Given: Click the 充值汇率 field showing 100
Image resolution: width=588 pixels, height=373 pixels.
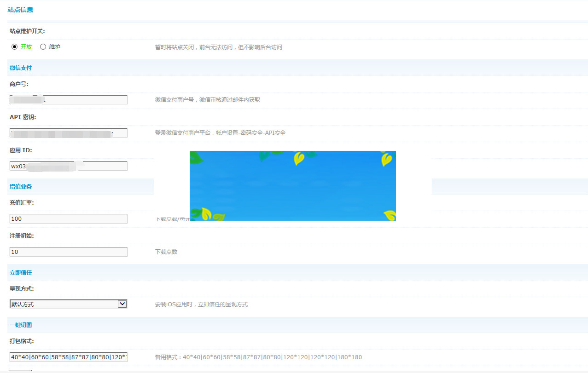Looking at the screenshot, I should pos(68,218).
